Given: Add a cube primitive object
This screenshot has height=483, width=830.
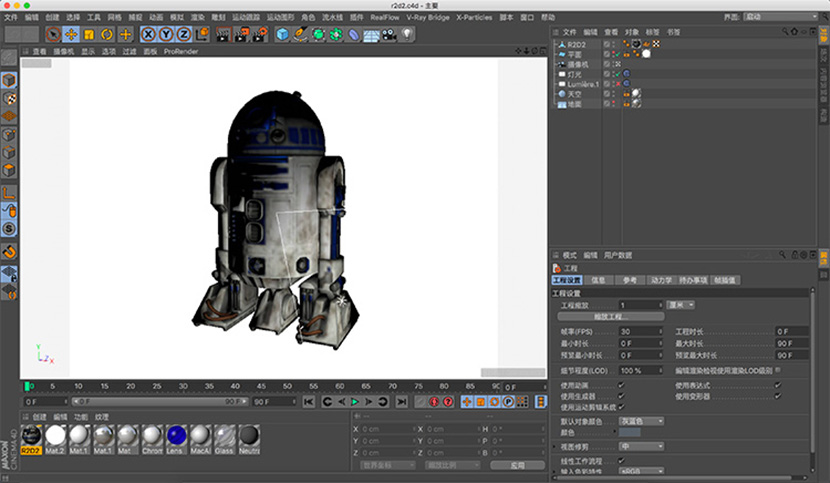Looking at the screenshot, I should pyautogui.click(x=283, y=34).
